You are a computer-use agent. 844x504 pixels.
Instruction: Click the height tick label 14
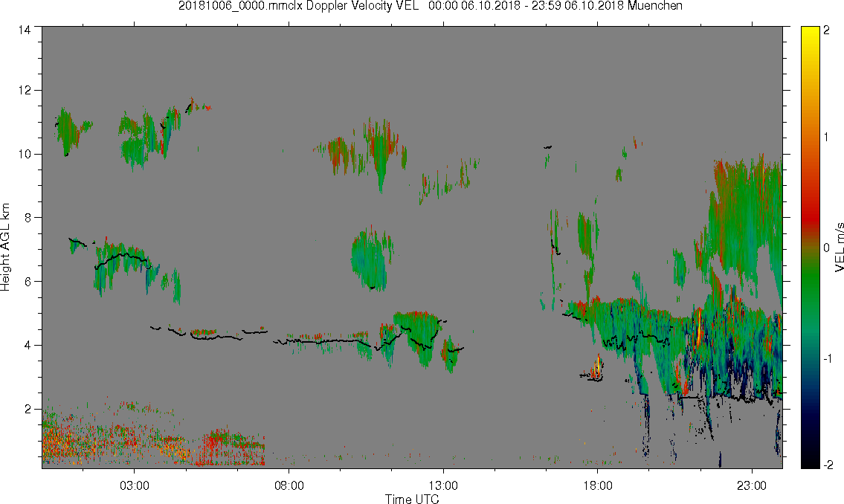point(25,30)
